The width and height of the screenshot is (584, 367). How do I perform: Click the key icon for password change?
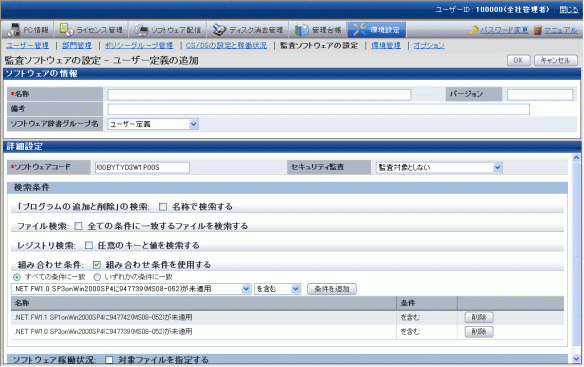coord(474,30)
